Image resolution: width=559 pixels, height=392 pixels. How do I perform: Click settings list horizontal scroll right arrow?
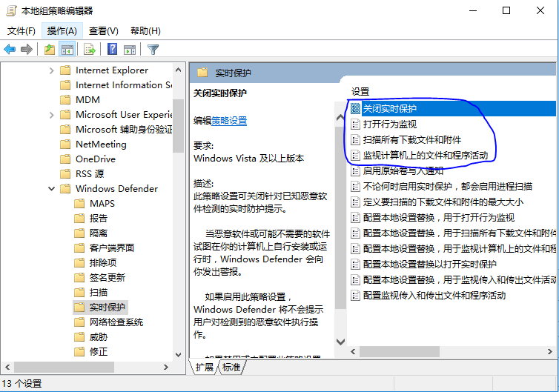tap(549, 351)
